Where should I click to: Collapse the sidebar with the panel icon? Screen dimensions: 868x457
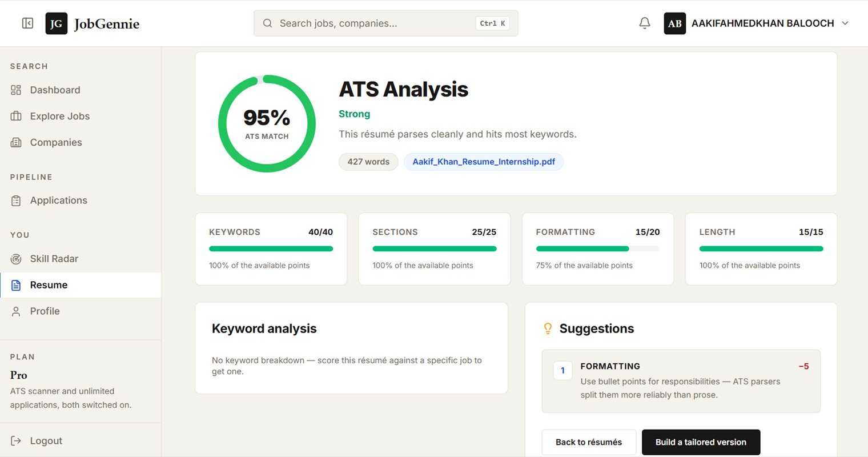click(27, 23)
